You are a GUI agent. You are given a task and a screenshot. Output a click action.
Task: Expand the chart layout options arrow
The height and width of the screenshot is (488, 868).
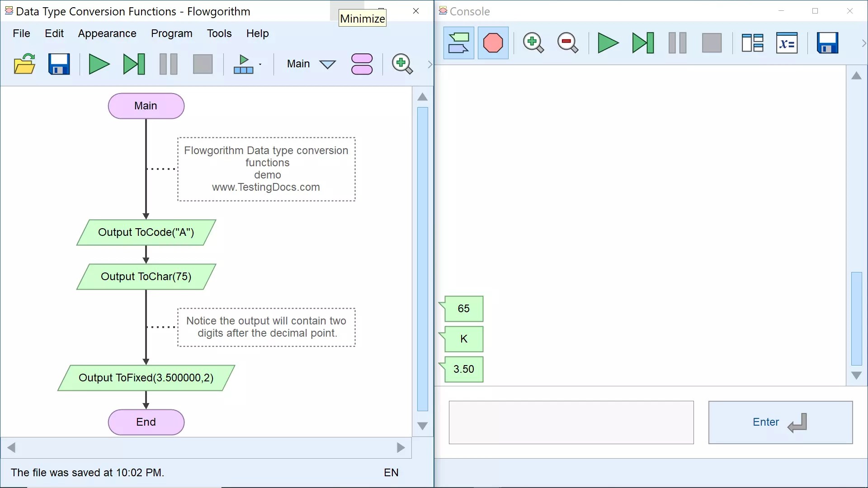click(261, 64)
